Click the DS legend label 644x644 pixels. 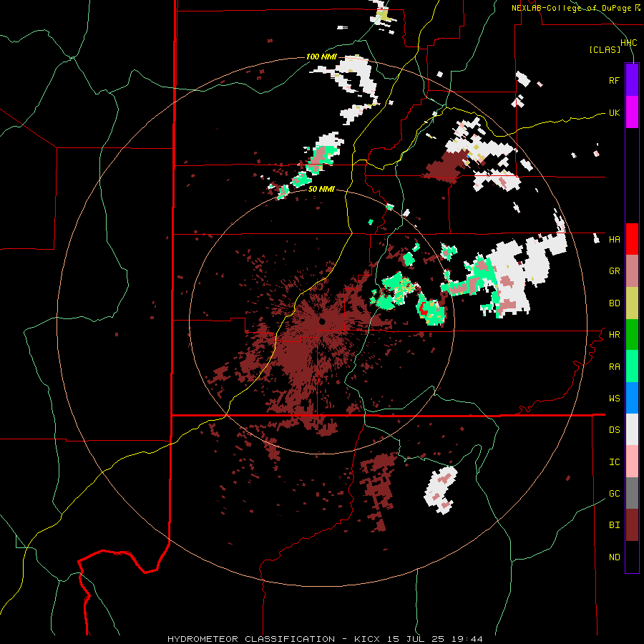point(614,430)
